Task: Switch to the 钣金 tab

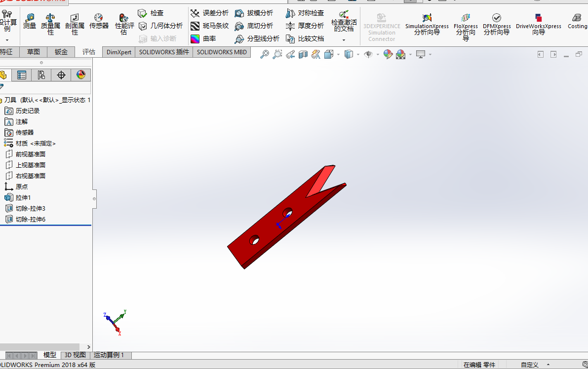Action: pyautogui.click(x=61, y=52)
